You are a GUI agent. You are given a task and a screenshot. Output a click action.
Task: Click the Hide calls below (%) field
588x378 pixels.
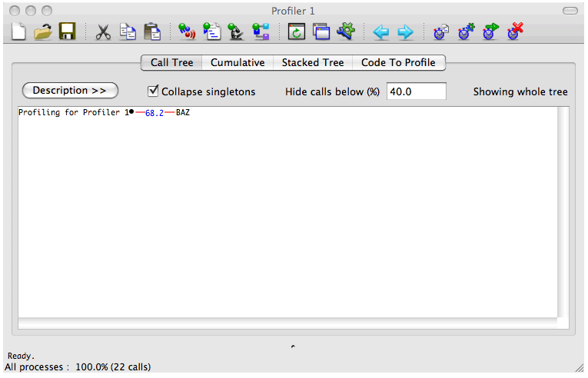(x=417, y=91)
